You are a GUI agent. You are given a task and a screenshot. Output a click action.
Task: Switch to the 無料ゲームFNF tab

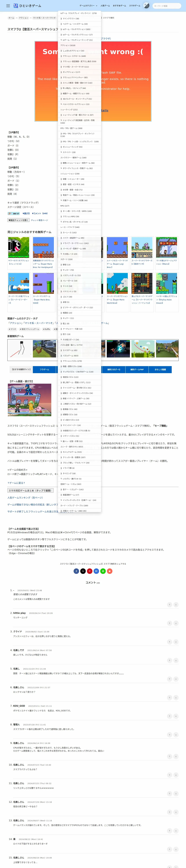click(137, 370)
